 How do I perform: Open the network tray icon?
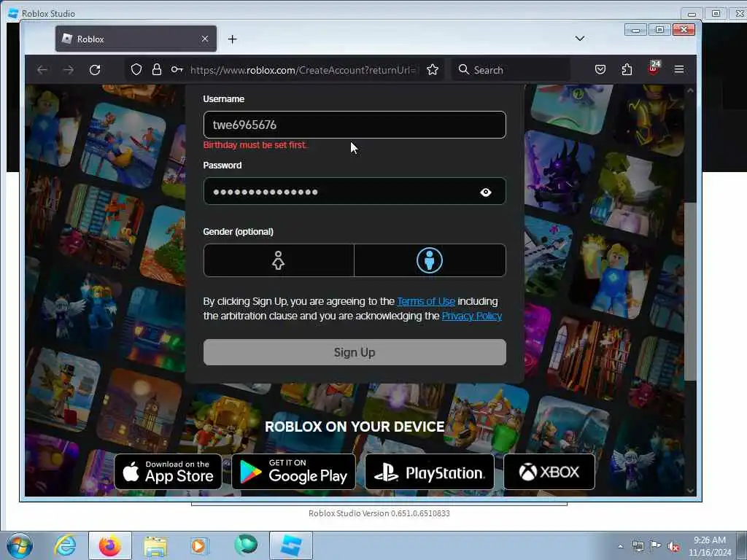pos(638,546)
